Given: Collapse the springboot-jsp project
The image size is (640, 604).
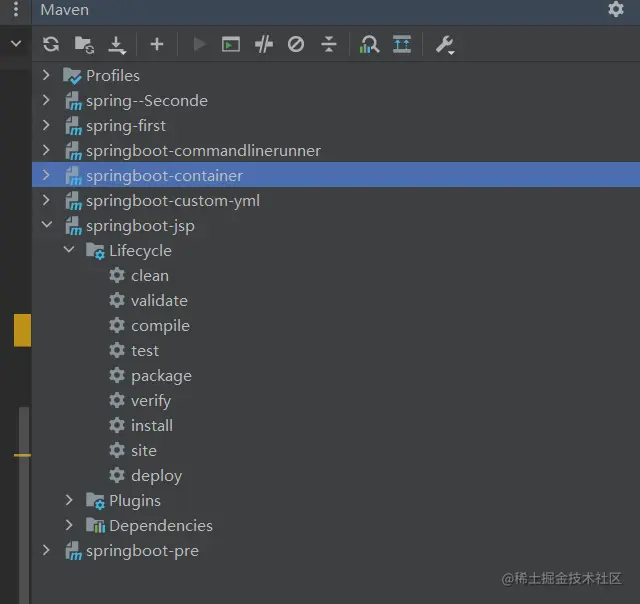Looking at the screenshot, I should (x=47, y=224).
